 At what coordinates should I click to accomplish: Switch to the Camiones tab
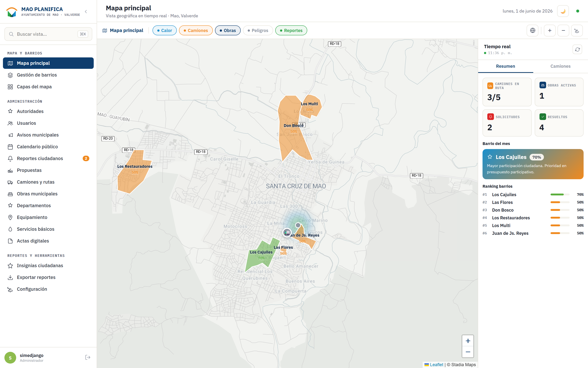[x=560, y=66]
